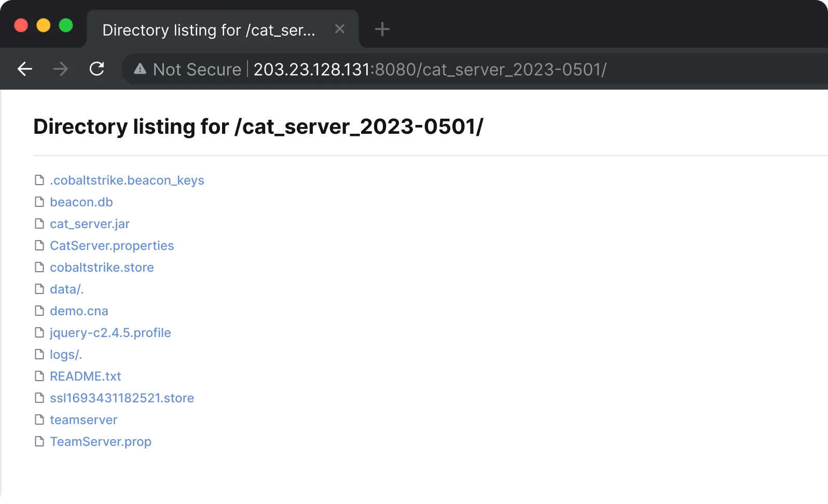Click file icon beside CatServer.properties

[x=39, y=245]
